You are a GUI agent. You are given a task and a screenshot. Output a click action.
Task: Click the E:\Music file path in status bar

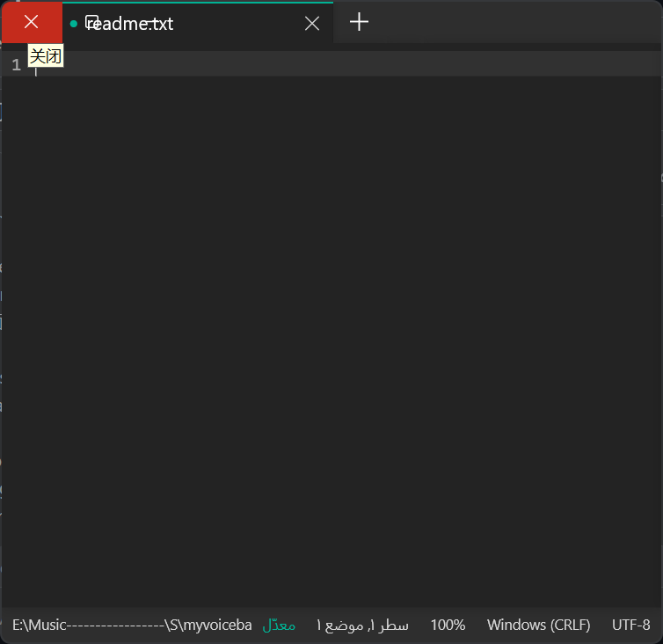coord(132,625)
